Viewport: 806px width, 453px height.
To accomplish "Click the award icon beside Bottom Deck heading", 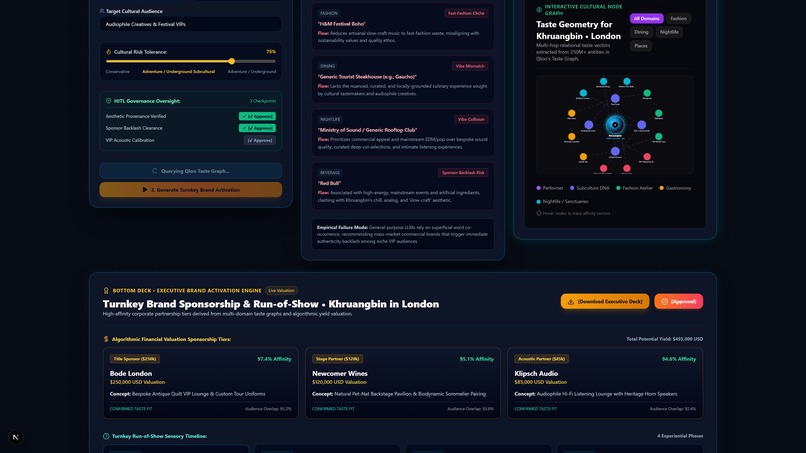I will [106, 291].
